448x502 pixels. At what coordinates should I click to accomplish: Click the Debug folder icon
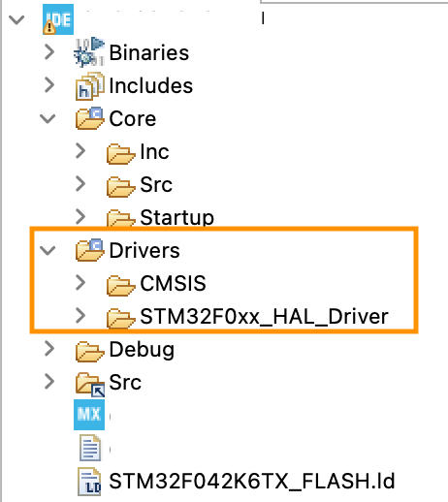[90, 351]
